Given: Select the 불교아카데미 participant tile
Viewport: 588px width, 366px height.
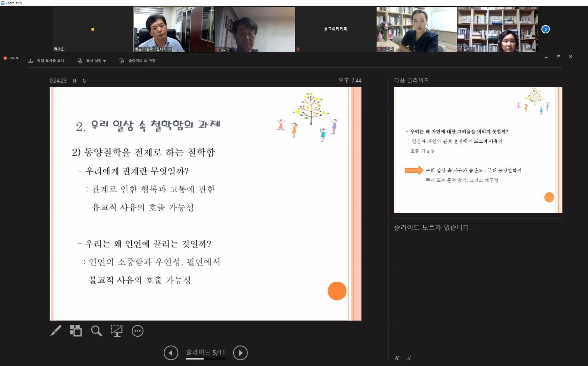Looking at the screenshot, I should click(336, 29).
